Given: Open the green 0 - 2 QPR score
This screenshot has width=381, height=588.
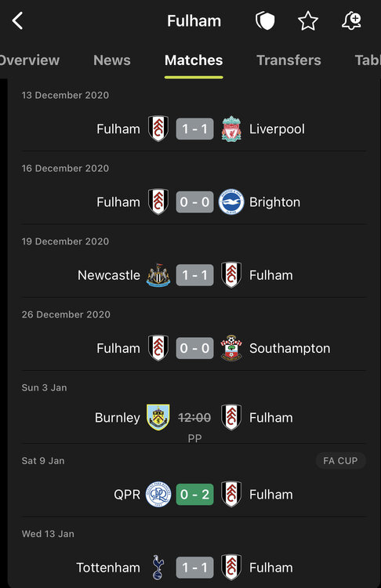Looking at the screenshot, I should 195,494.
